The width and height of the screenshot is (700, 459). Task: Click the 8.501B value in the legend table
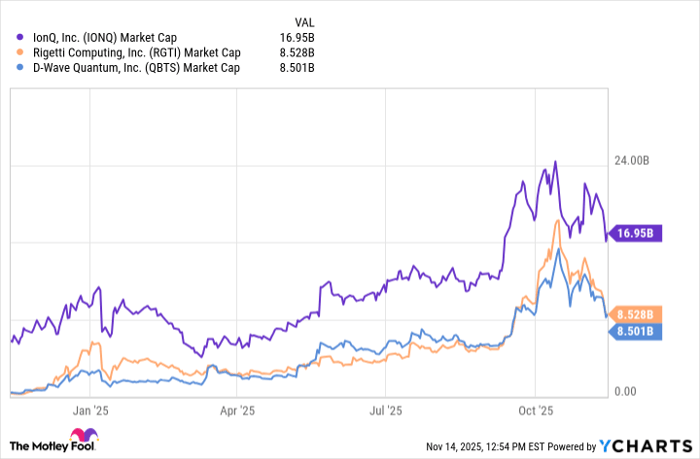[297, 68]
